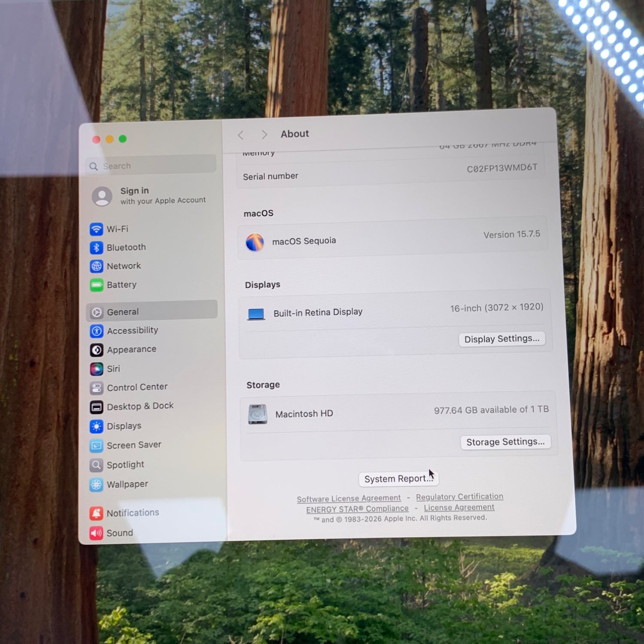This screenshot has height=644, width=644.
Task: Close the System Settings window
Action: [x=96, y=140]
